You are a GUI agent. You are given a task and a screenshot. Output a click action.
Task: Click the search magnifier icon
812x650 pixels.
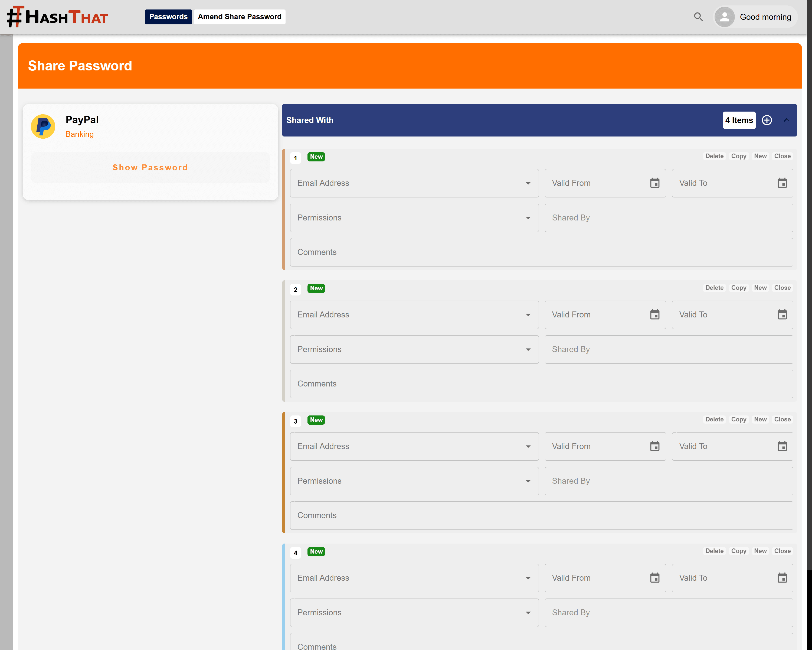pyautogui.click(x=698, y=17)
